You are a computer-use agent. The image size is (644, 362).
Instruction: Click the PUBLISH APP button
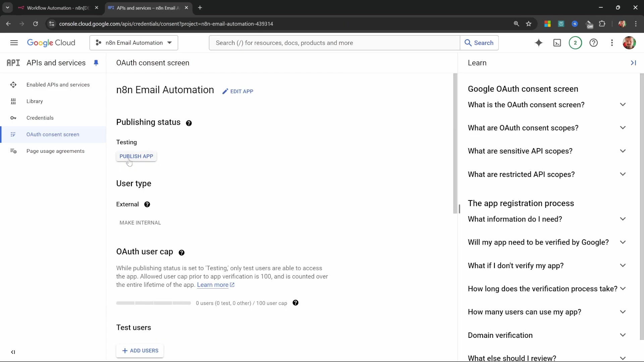pos(136,156)
